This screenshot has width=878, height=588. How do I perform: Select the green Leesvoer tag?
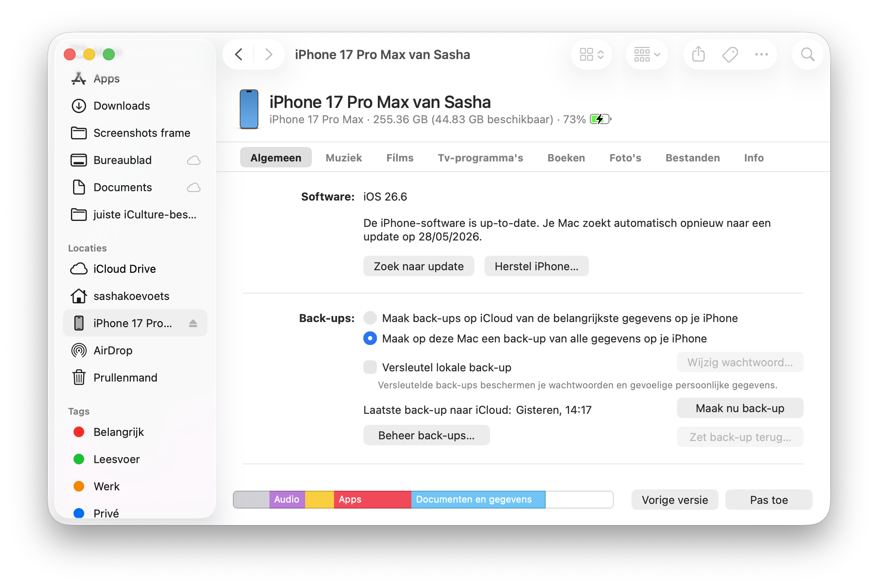pyautogui.click(x=135, y=459)
